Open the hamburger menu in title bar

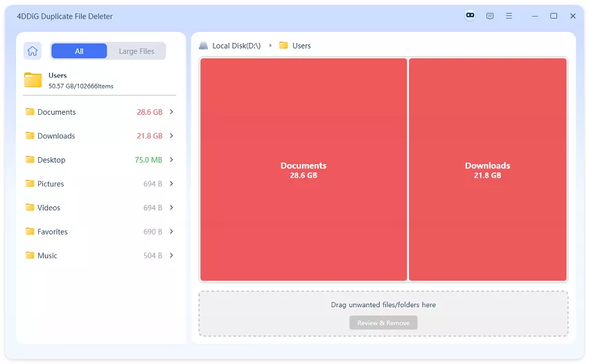[x=509, y=16]
